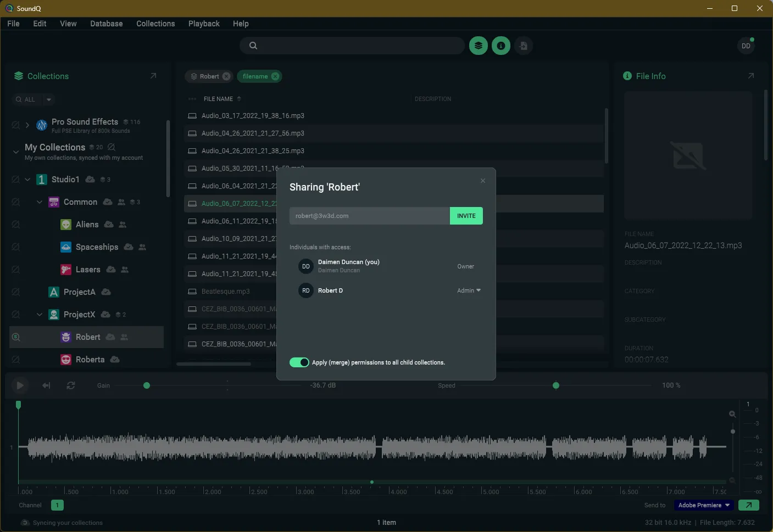773x532 pixels.
Task: Open the Adobe Premiere send-to dropdown
Action: tap(704, 505)
